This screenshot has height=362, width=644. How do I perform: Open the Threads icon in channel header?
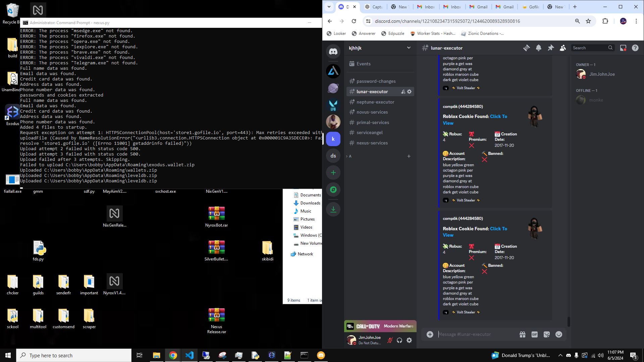(x=526, y=48)
